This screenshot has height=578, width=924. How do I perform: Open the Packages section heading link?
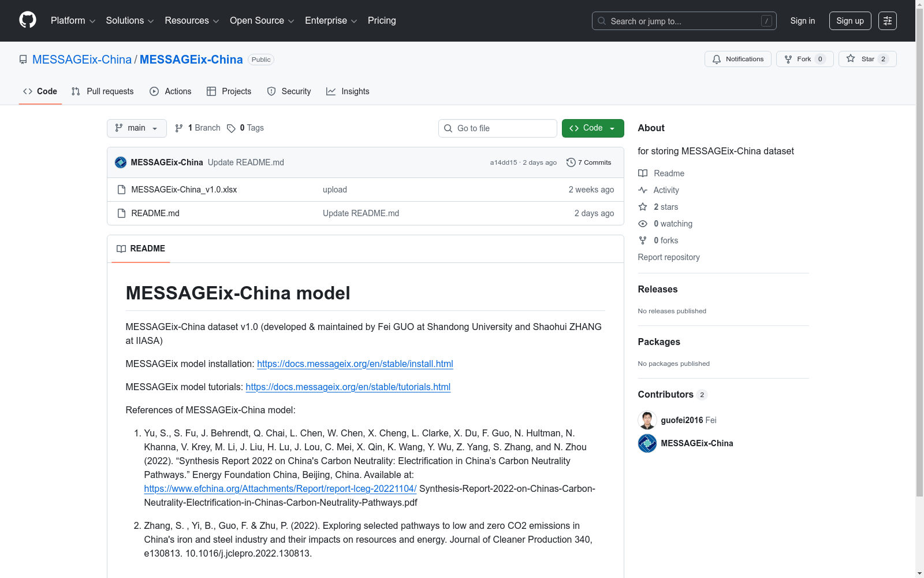pyautogui.click(x=659, y=342)
